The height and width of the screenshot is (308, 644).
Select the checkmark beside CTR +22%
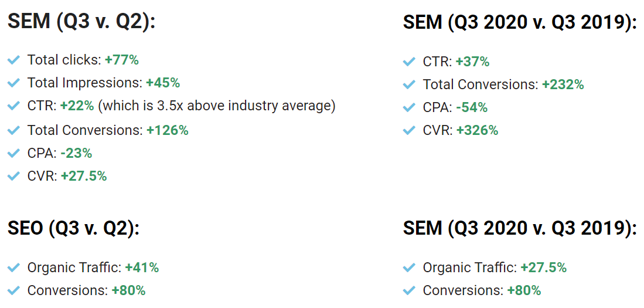pos(14,106)
